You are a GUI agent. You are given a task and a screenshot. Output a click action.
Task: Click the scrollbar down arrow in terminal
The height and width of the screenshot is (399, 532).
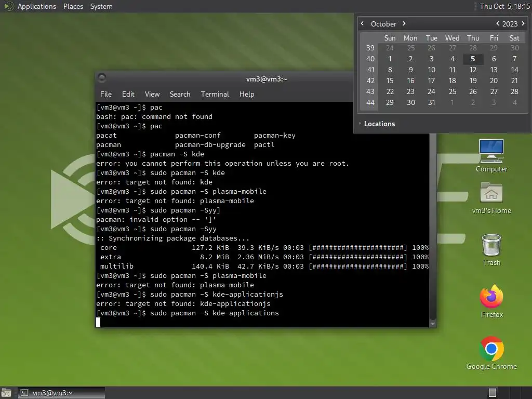click(x=433, y=324)
